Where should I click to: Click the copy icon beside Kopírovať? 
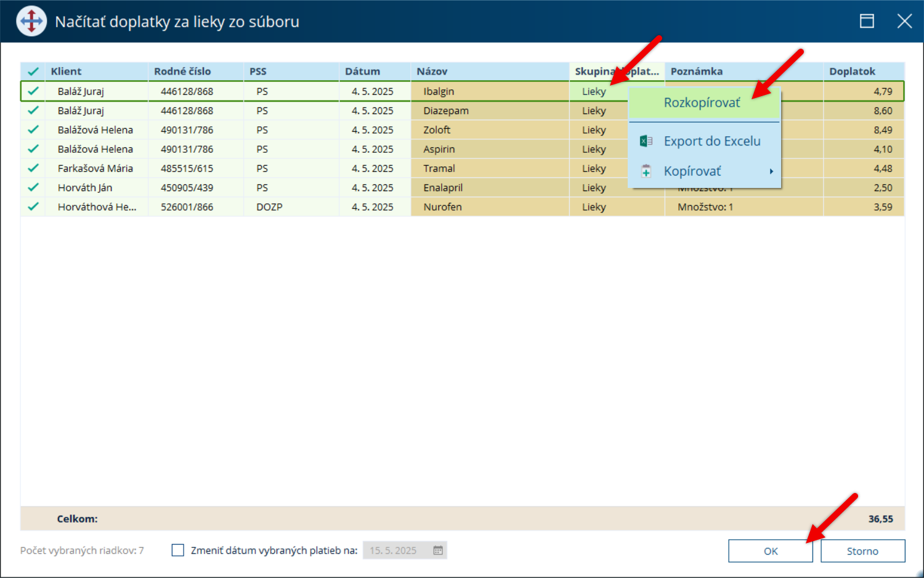tap(646, 171)
